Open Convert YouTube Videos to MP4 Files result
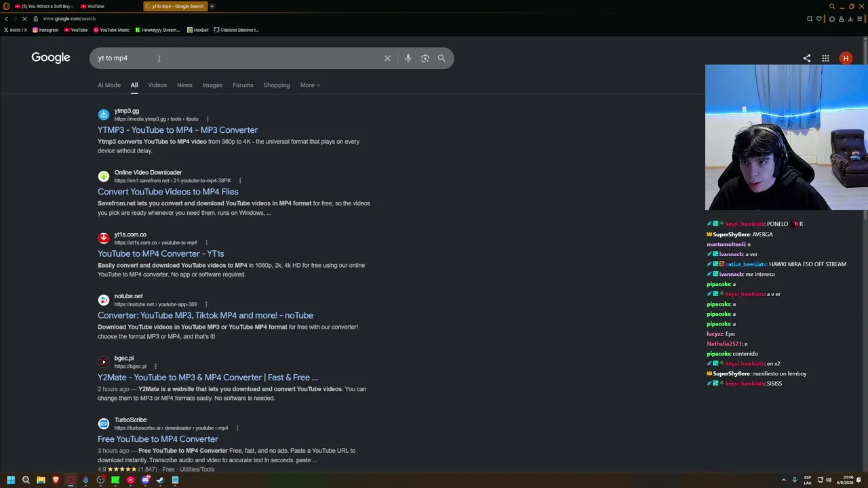 tap(168, 192)
